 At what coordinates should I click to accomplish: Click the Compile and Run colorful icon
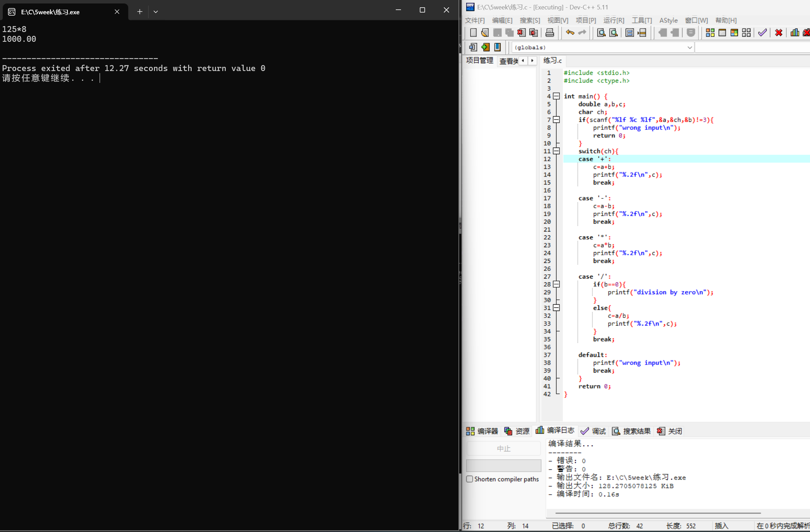coord(734,33)
